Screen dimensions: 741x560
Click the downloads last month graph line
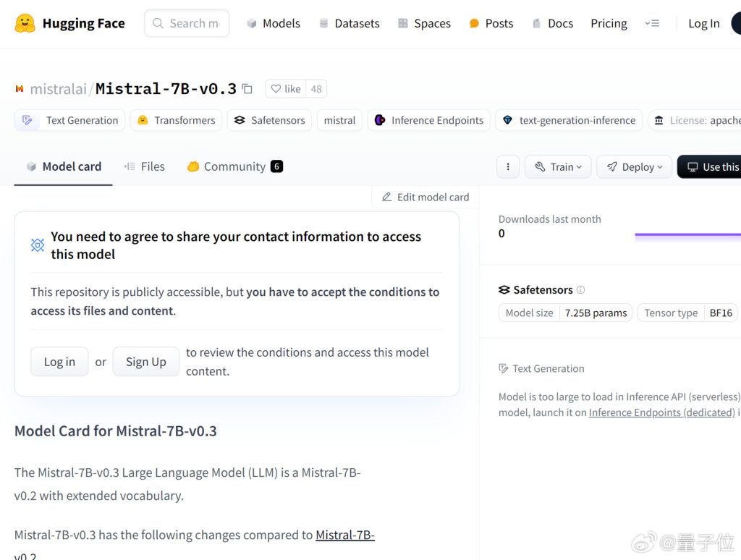pos(688,234)
